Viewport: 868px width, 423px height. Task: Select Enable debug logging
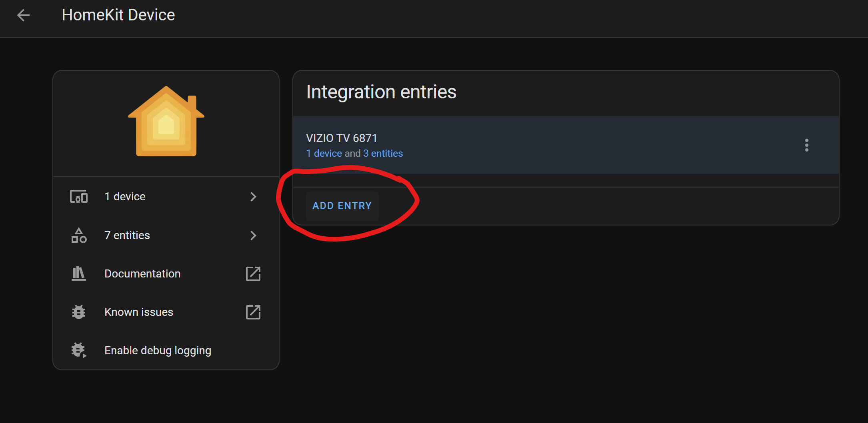[166, 351]
